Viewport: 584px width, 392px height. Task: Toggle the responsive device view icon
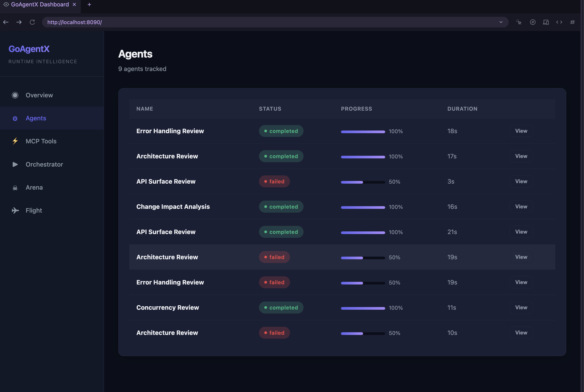(x=546, y=22)
